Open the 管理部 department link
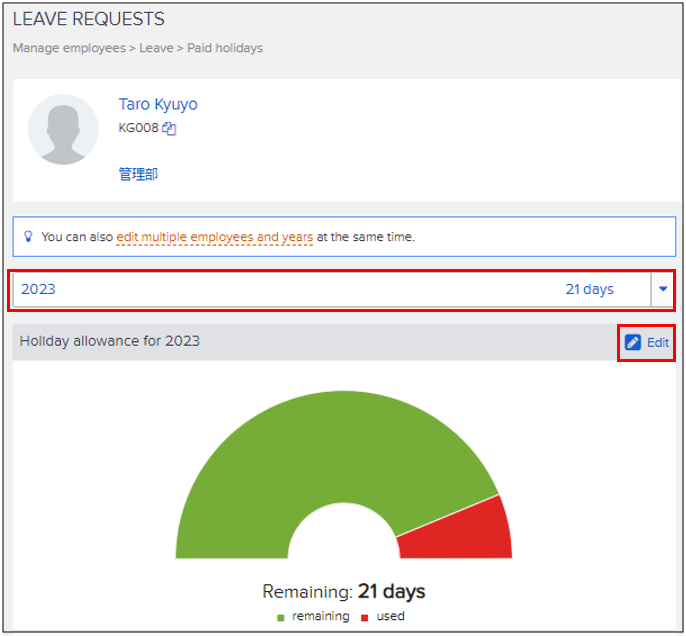Image resolution: width=686 pixels, height=636 pixels. click(x=138, y=174)
